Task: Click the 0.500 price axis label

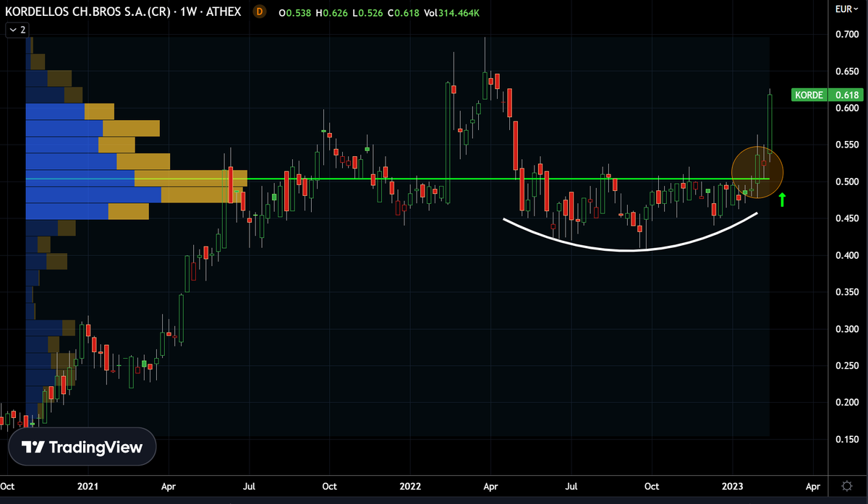Action: [846, 181]
